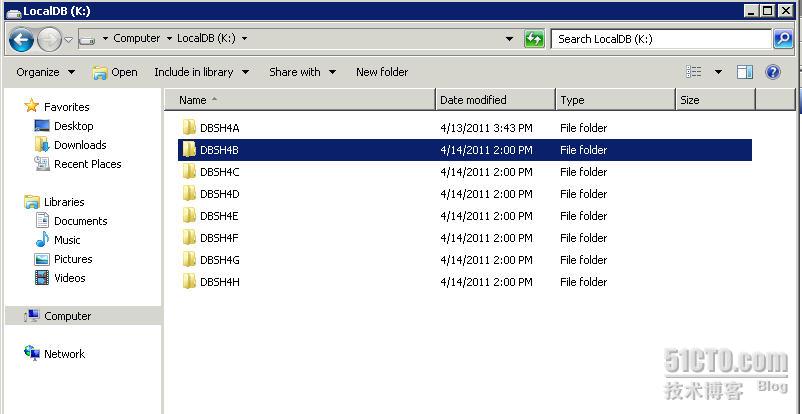Refresh the LocalDB (K:) folder view

[x=534, y=39]
